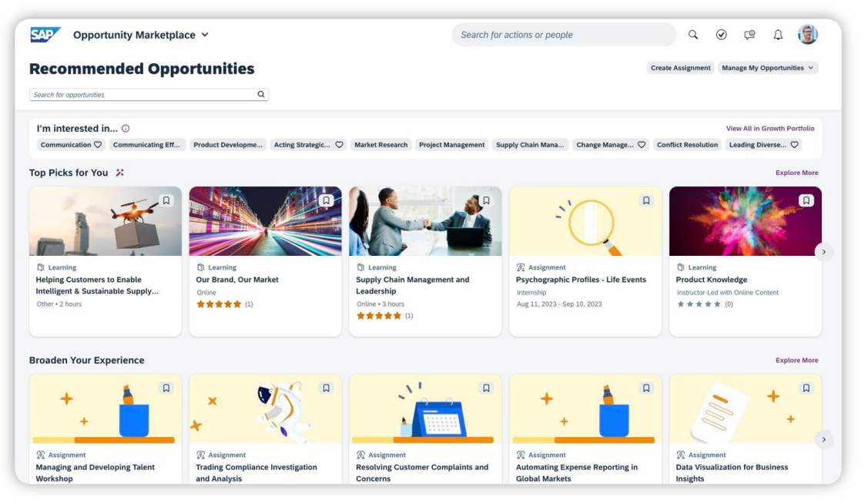Open 'Automating Expense Reporting in Global Markets'
The image size is (868, 504).
pos(576,473)
